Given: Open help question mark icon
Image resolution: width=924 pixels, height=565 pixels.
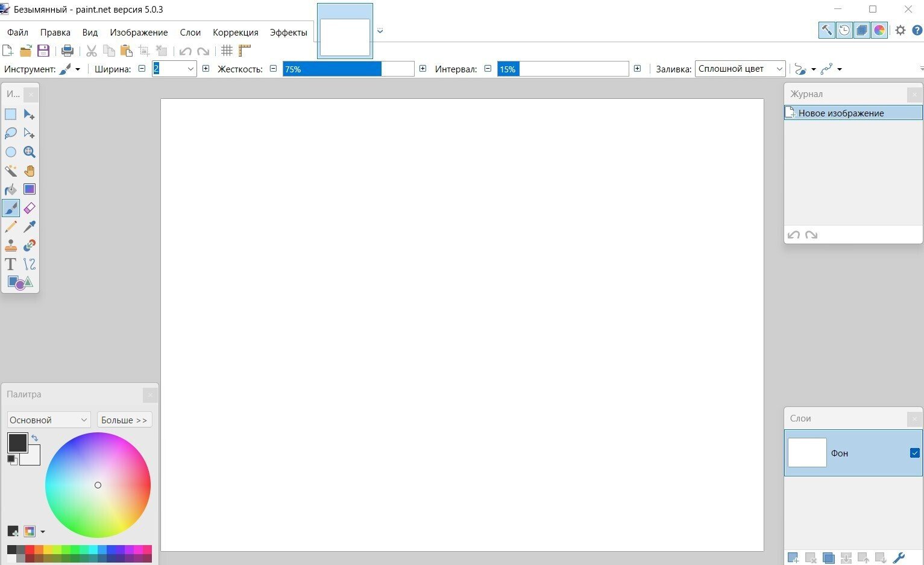Looking at the screenshot, I should coord(917,30).
